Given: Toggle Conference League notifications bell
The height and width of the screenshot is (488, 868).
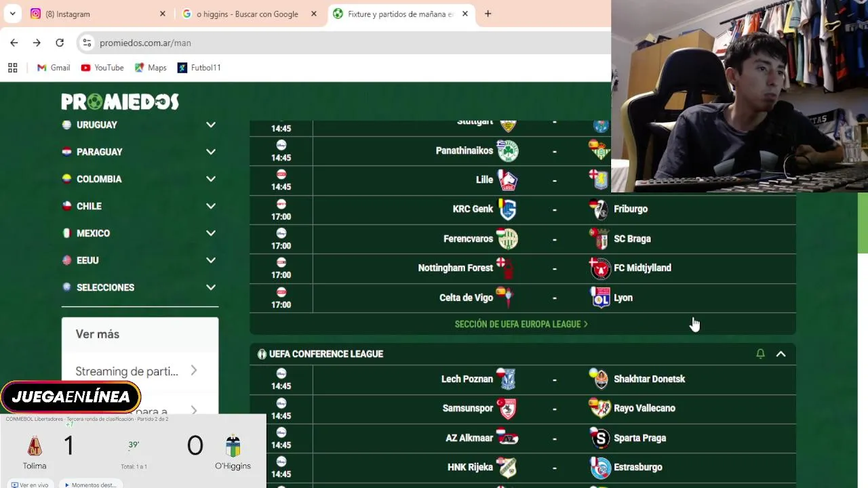Looking at the screenshot, I should coord(760,354).
